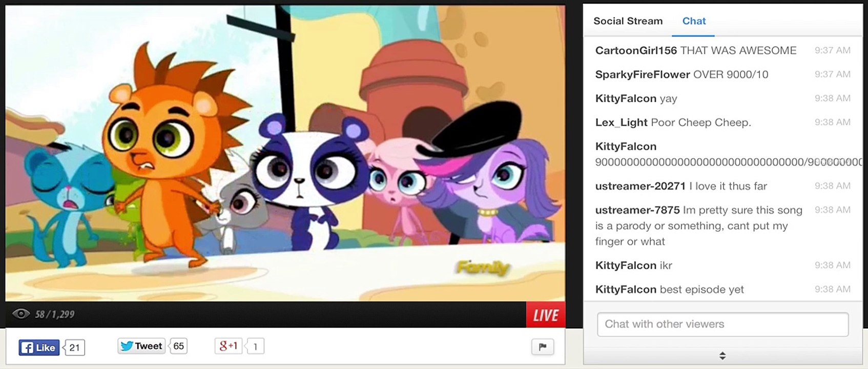This screenshot has height=369, width=868.
Task: Click message 'I love it thus far'
Action: click(x=728, y=186)
